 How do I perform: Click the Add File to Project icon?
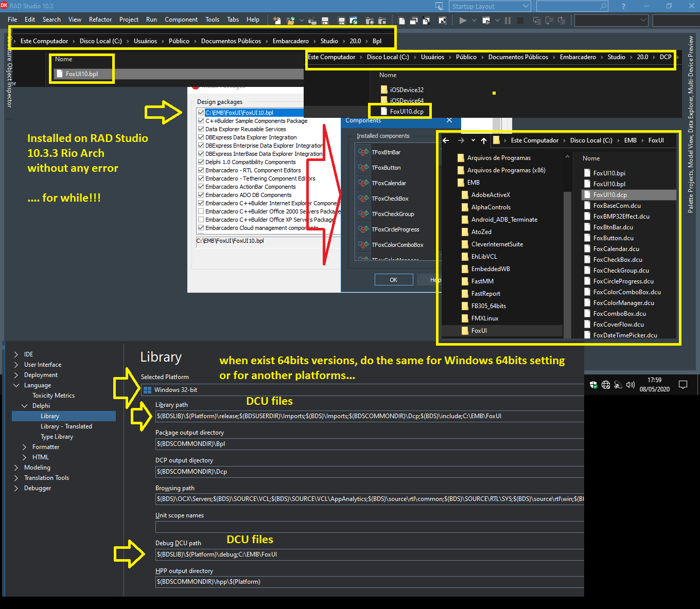tap(370, 21)
